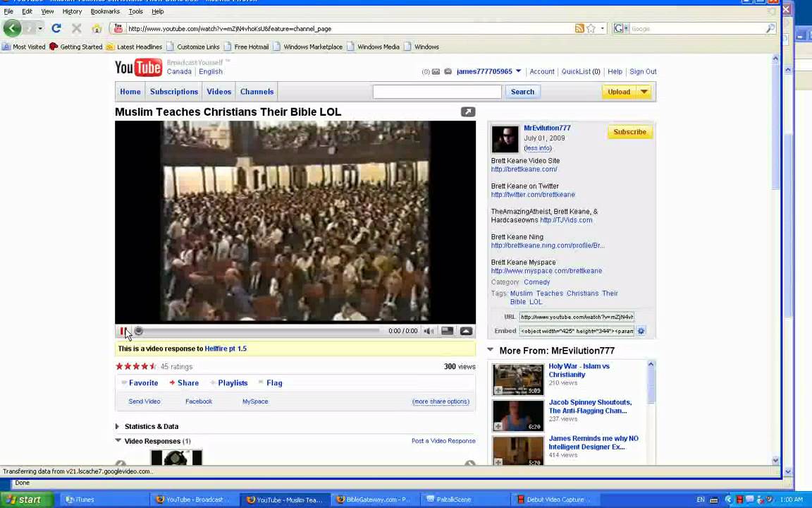812x508 pixels.
Task: Open the Most Visited bookmark folder
Action: 24,47
